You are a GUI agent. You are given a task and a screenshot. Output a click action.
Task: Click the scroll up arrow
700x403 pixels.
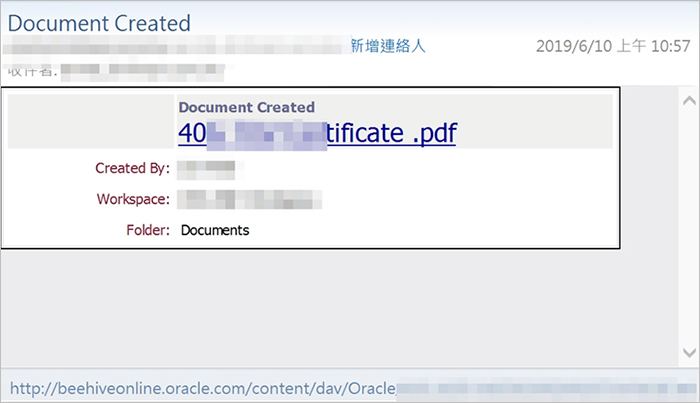click(x=688, y=100)
